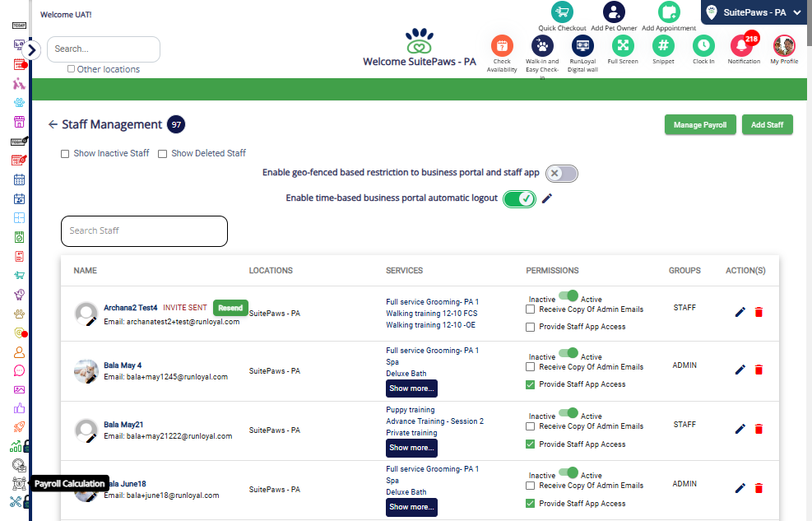Screen dimensions: 812x521
Task: Click the orange person sidebar icon
Action: pyautogui.click(x=19, y=352)
